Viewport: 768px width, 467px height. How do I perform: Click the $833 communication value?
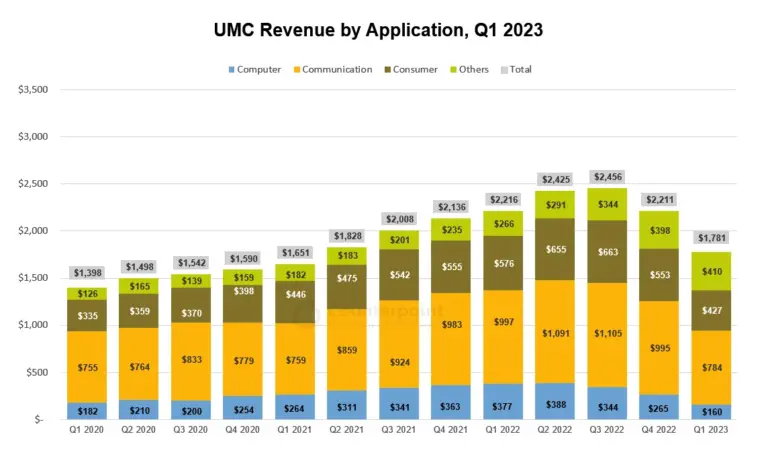[x=192, y=359]
